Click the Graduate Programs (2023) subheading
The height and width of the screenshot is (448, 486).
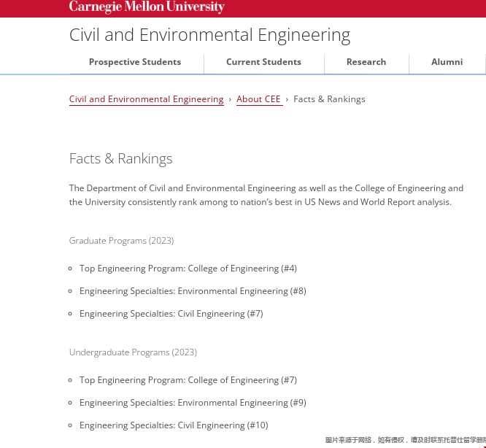click(121, 241)
